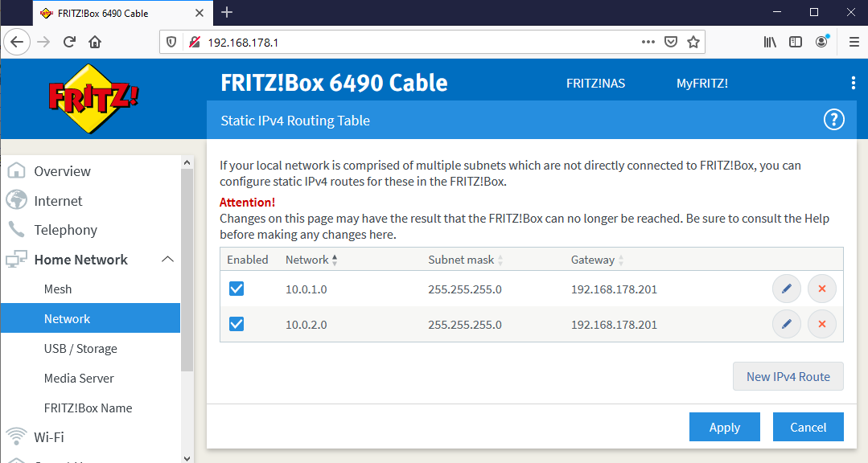868x463 pixels.
Task: Collapse the Home Network sidebar section
Action: tap(167, 260)
